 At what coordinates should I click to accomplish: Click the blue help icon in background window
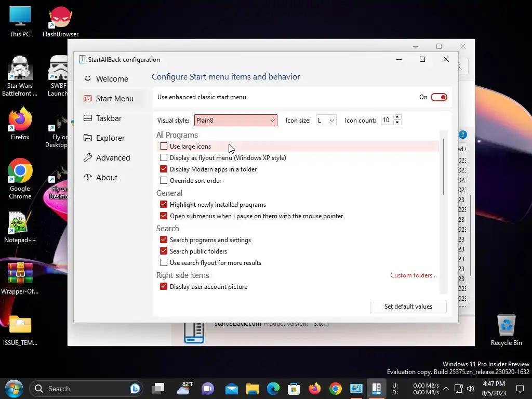coord(463,135)
